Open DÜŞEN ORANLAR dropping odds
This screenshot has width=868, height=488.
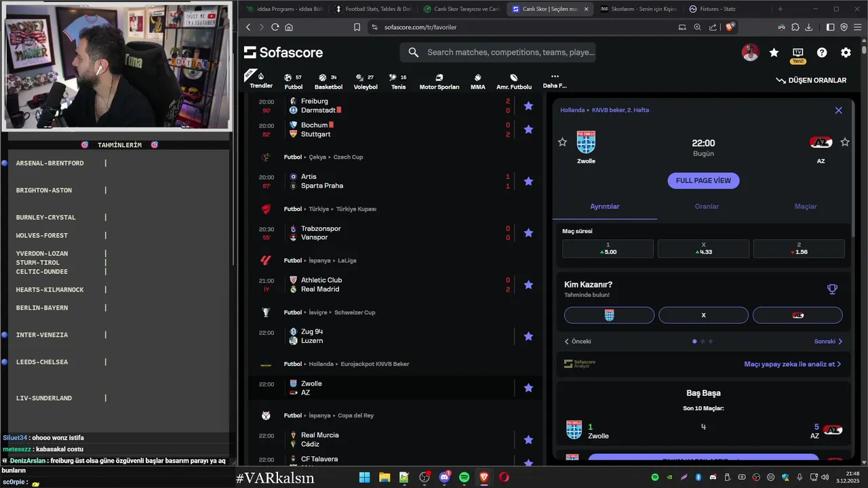point(811,80)
